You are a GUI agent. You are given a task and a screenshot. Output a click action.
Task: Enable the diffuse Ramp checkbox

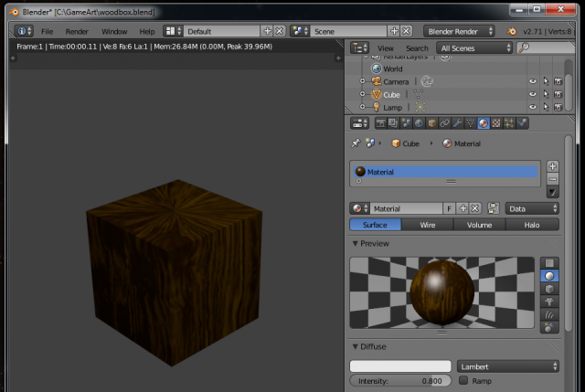coord(463,380)
